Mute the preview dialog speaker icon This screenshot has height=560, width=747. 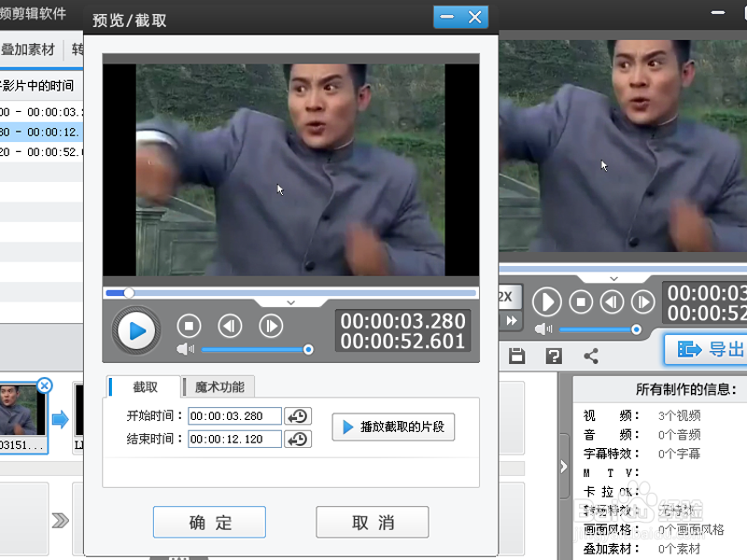coord(185,349)
